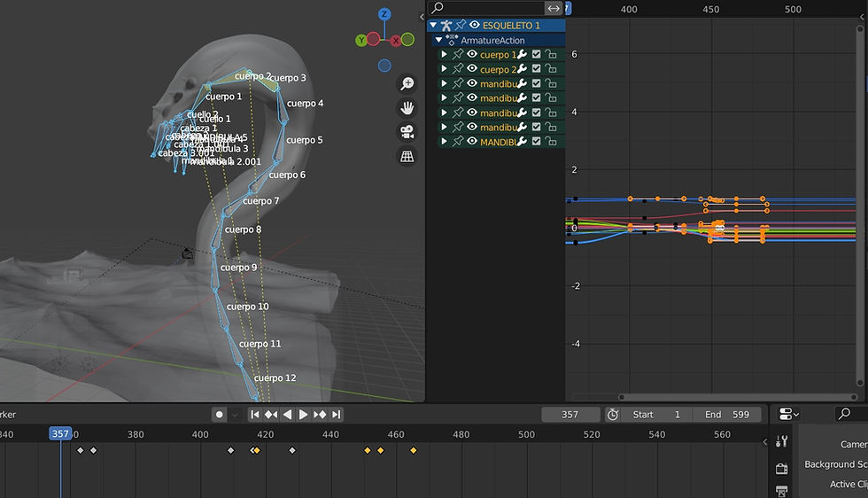This screenshot has width=868, height=498.
Task: Click the action icon beside ArmatureAction
Action: [x=452, y=40]
